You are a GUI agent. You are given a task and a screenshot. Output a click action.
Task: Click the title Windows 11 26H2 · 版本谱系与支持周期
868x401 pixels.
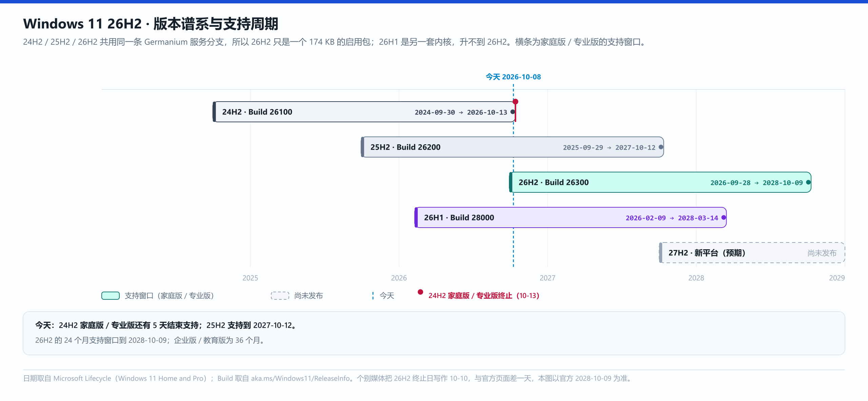point(151,24)
